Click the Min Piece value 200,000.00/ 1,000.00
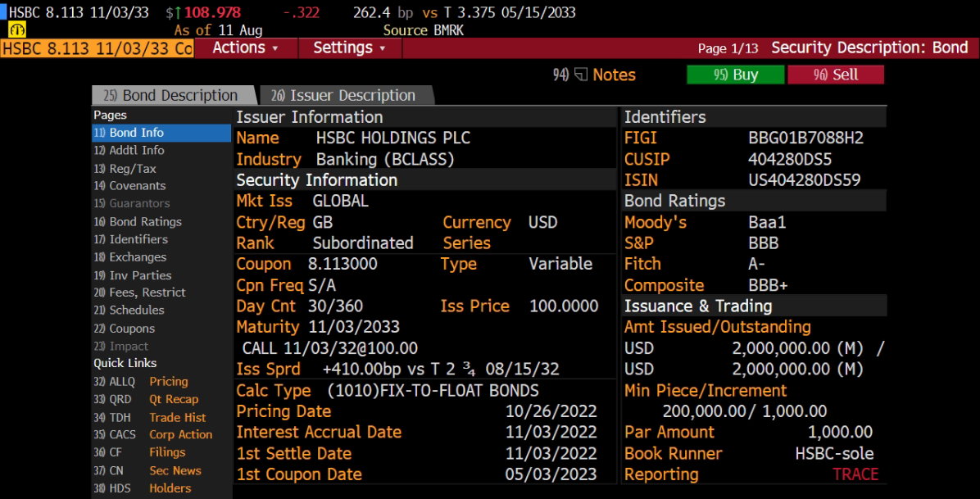980x499 pixels. (x=744, y=411)
